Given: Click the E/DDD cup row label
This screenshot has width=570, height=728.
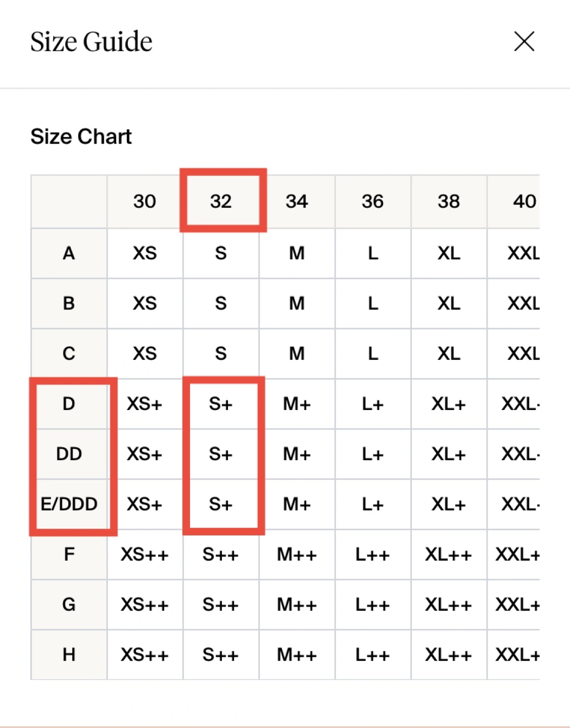Looking at the screenshot, I should pyautogui.click(x=69, y=504).
